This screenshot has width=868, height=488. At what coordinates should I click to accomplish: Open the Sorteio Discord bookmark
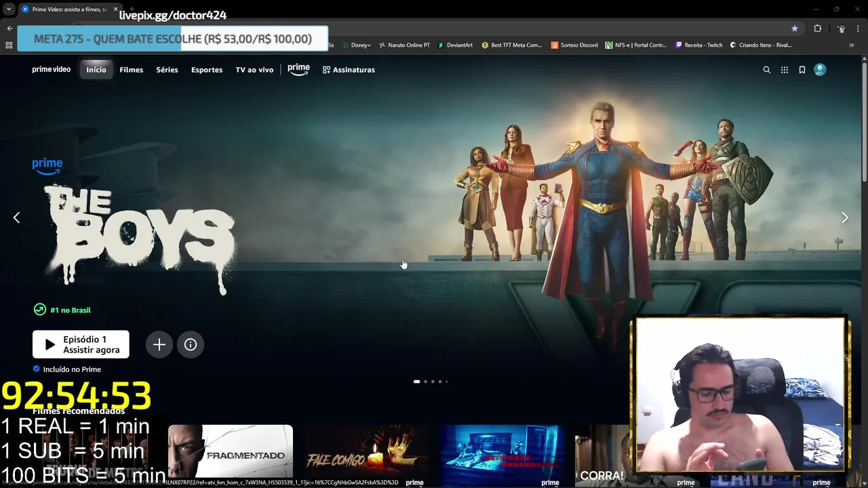tap(574, 45)
